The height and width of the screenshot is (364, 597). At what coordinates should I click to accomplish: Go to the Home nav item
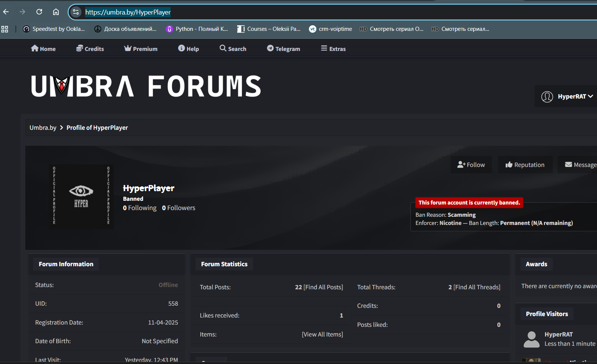pyautogui.click(x=43, y=49)
